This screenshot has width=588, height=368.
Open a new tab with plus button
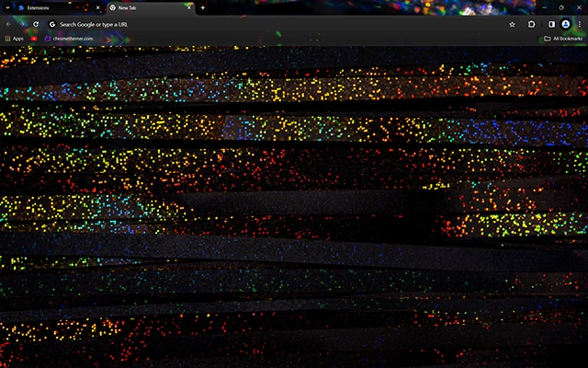203,8
